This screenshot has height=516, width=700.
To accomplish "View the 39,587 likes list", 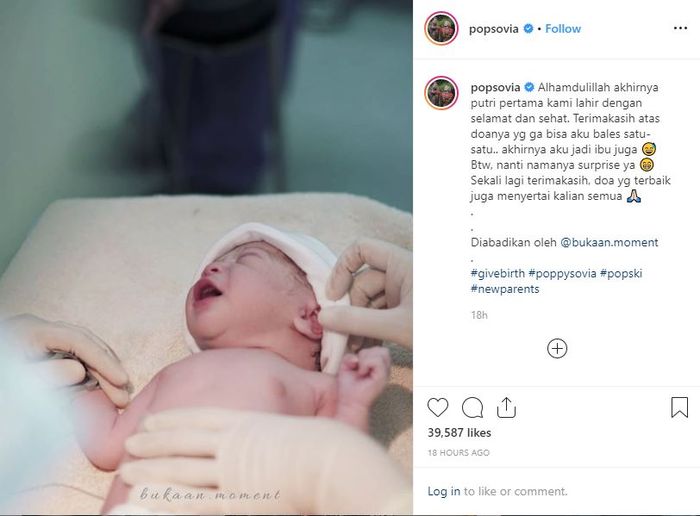I will point(459,433).
